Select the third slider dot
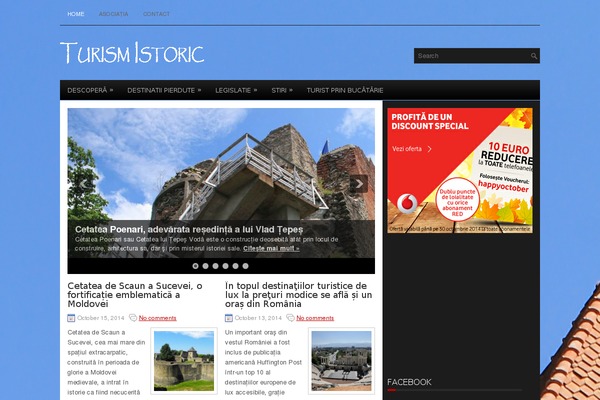Screen dimensions: 600x400 215,266
